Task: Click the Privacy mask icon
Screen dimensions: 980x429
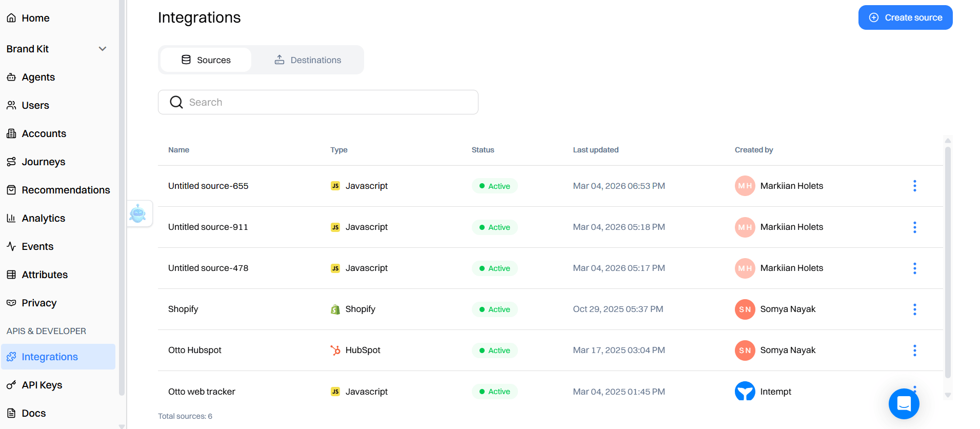Action: [11, 303]
